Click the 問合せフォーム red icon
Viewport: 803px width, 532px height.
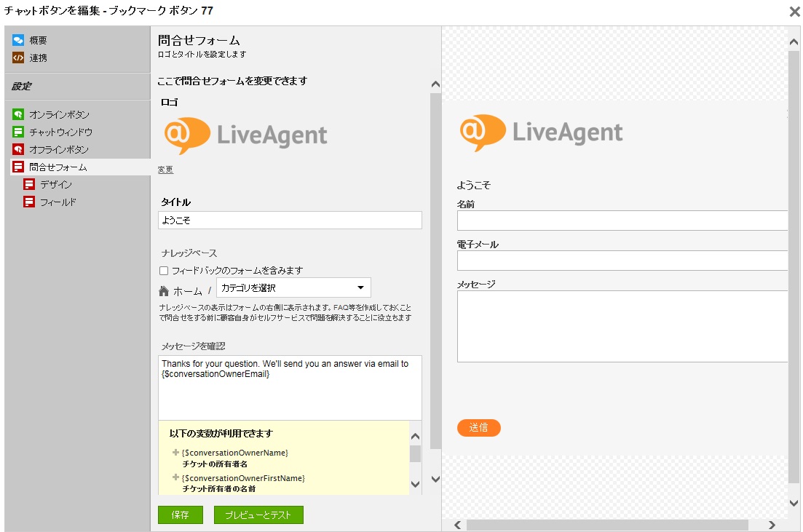pyautogui.click(x=18, y=167)
